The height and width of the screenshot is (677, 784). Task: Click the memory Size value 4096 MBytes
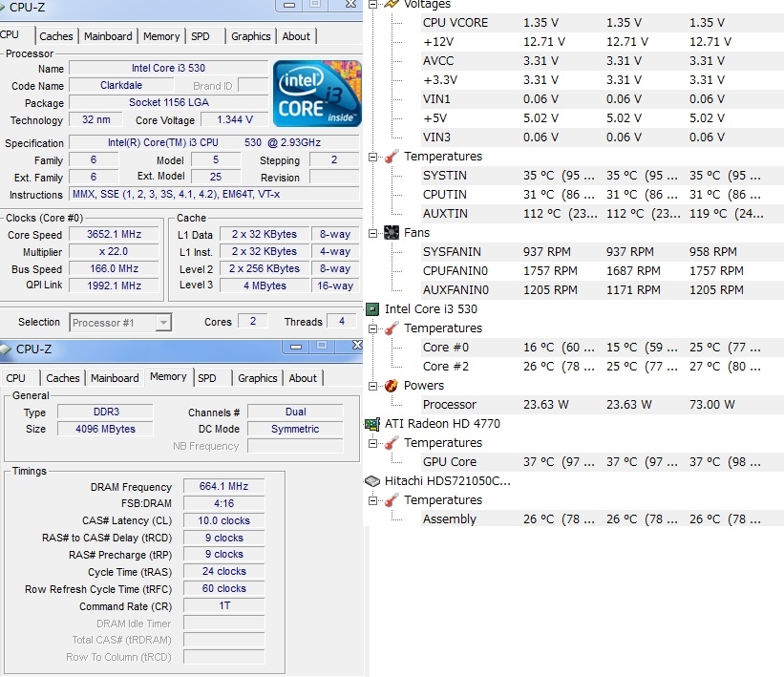(105, 429)
